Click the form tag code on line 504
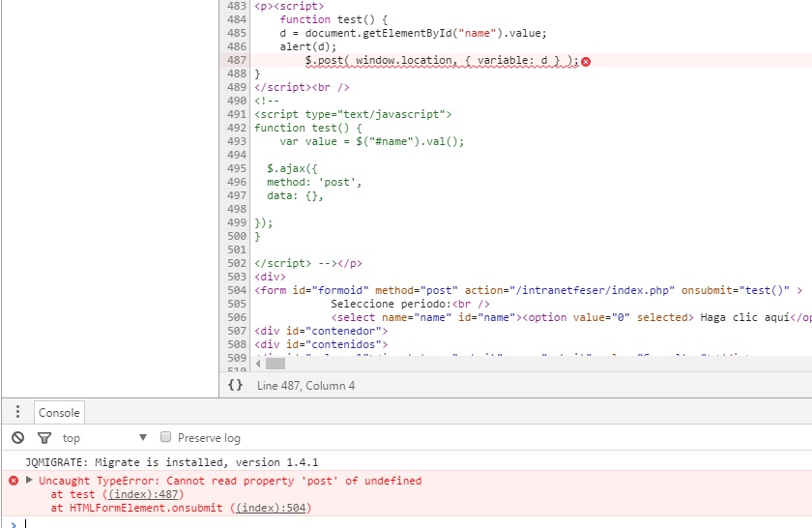 [528, 290]
